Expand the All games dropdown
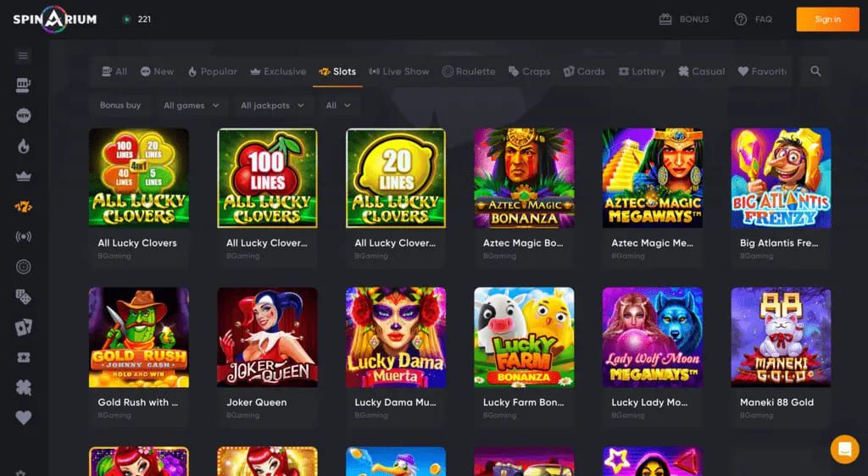The height and width of the screenshot is (476, 868). pyautogui.click(x=191, y=105)
